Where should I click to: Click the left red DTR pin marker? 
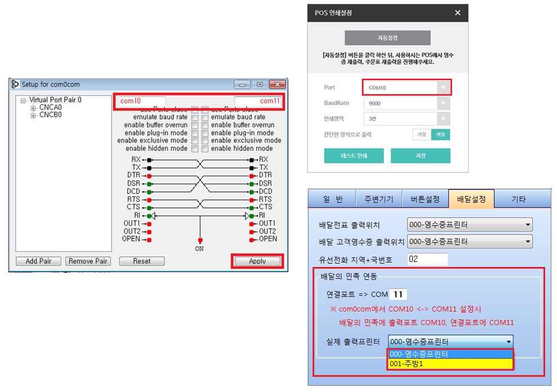point(149,176)
